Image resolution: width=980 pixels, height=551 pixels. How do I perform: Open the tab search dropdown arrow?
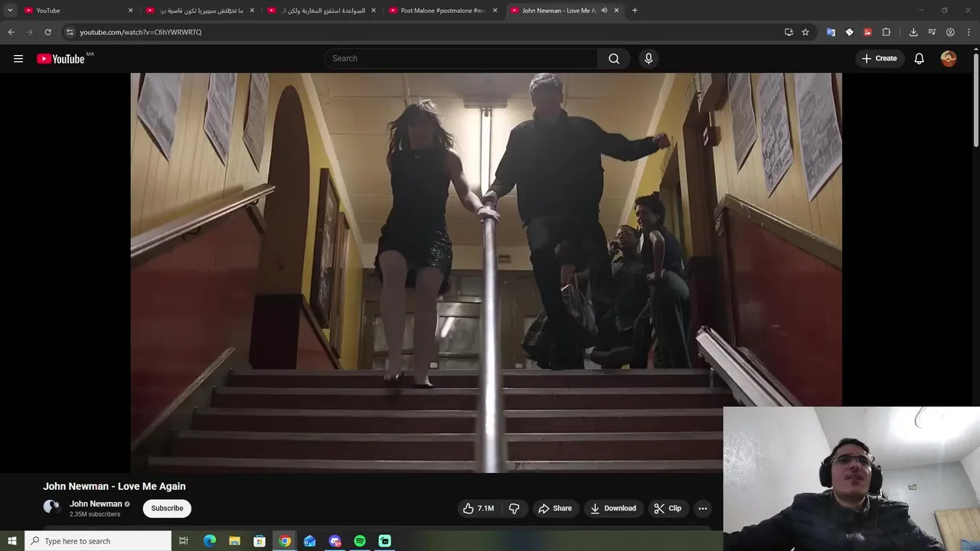pos(10,10)
